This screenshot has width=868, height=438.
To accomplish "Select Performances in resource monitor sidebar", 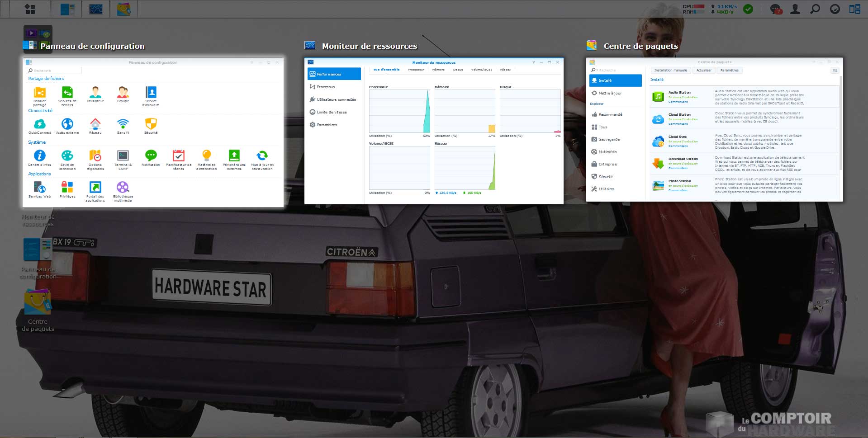I will click(334, 74).
